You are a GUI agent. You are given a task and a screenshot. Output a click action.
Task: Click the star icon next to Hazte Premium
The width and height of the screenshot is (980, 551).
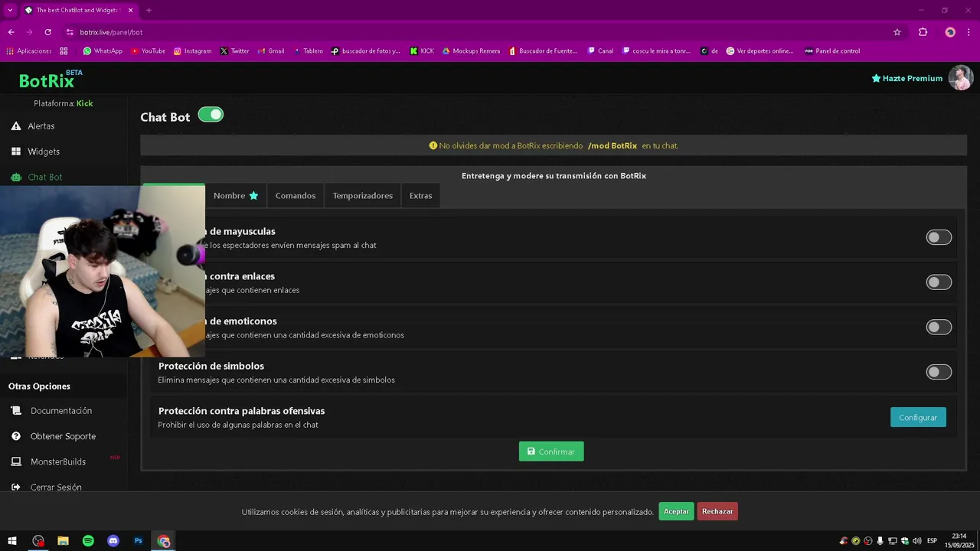coord(876,78)
